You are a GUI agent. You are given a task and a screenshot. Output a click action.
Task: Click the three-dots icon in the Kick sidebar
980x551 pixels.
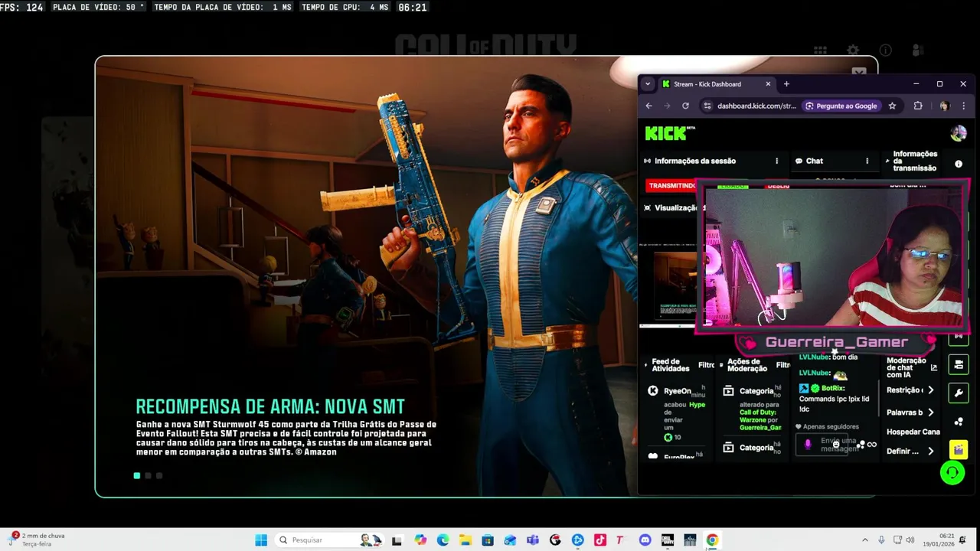point(959,422)
